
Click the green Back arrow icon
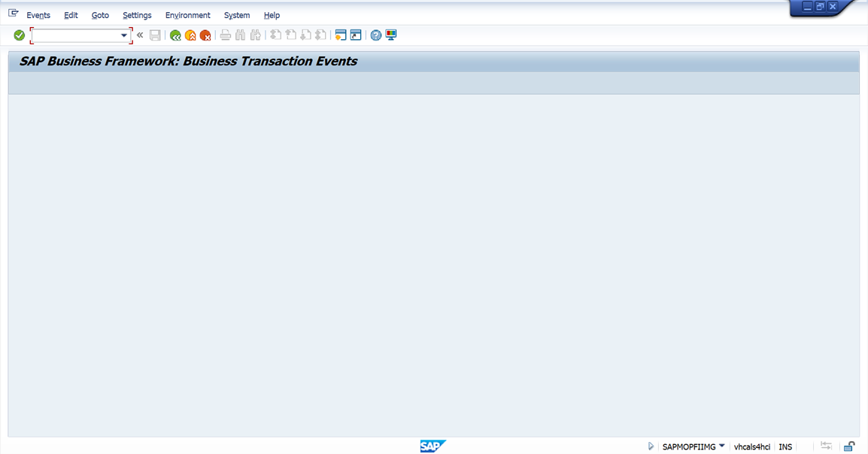(x=175, y=35)
